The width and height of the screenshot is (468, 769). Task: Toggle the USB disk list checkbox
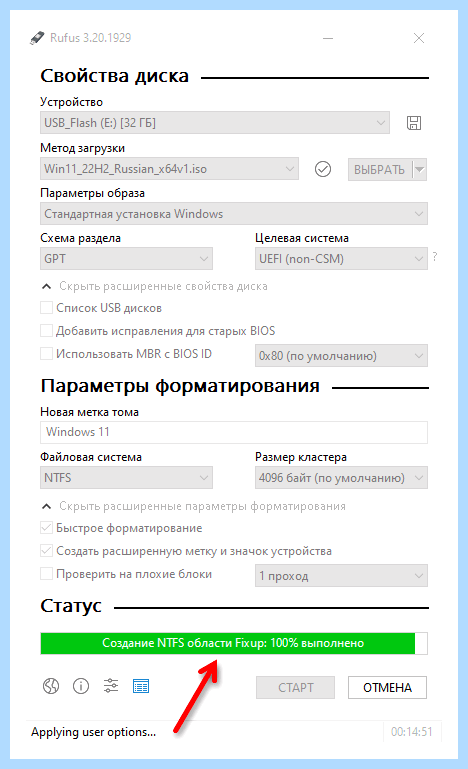47,308
